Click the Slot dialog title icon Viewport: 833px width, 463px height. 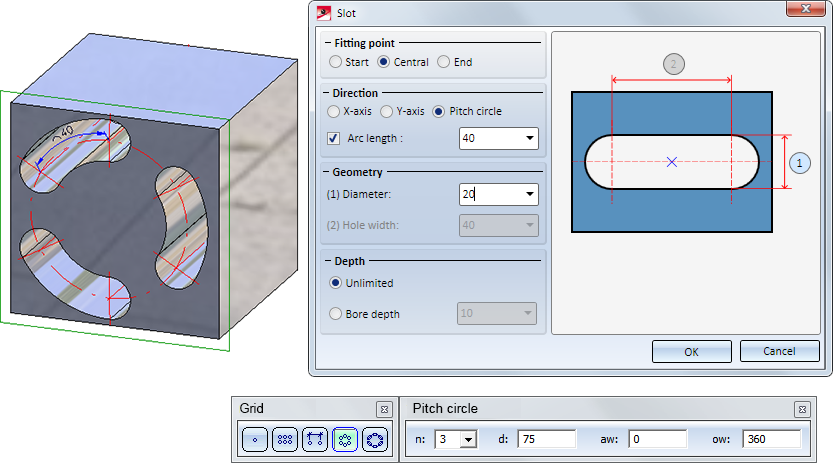[x=324, y=13]
